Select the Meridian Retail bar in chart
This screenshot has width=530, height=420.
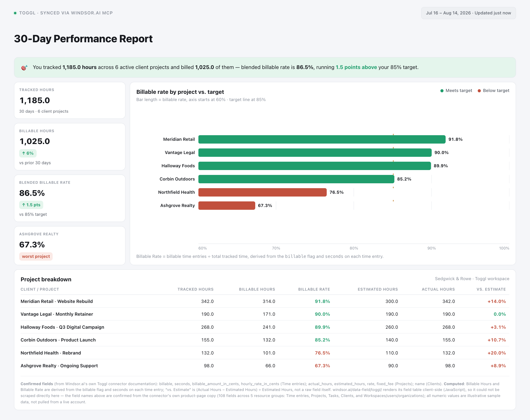tap(322, 139)
